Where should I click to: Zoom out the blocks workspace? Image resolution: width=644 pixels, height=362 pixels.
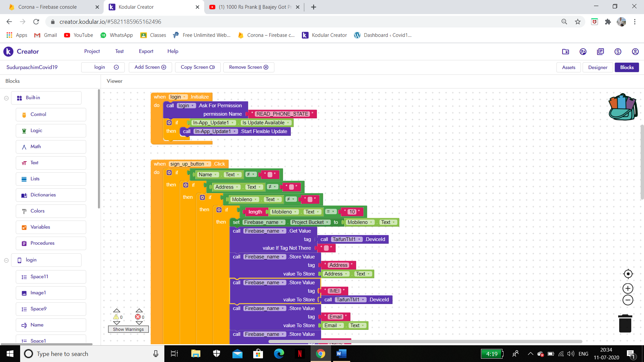coord(628,300)
